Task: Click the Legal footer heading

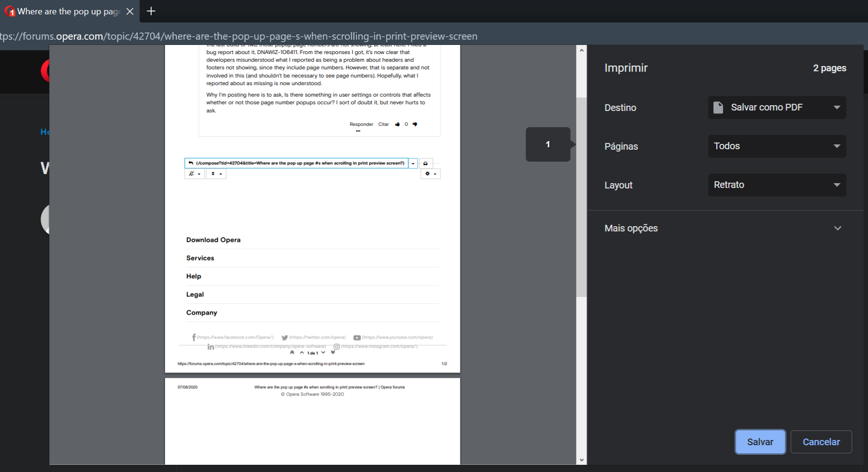Action: (x=195, y=295)
